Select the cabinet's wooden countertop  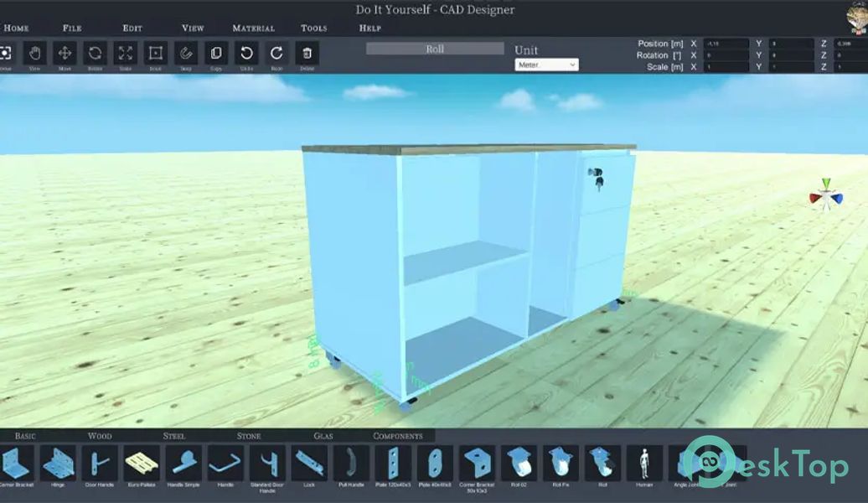(x=469, y=148)
